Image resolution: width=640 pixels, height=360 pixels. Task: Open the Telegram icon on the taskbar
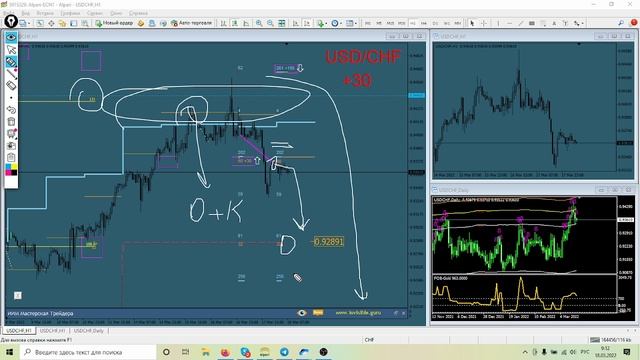(x=284, y=352)
